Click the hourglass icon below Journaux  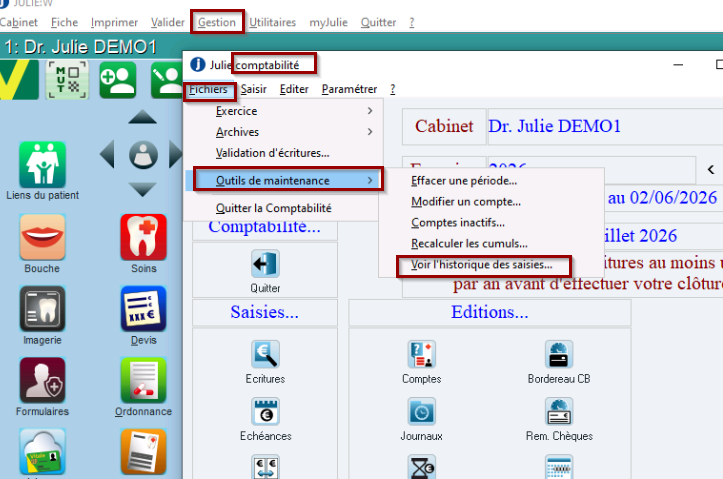point(421,467)
